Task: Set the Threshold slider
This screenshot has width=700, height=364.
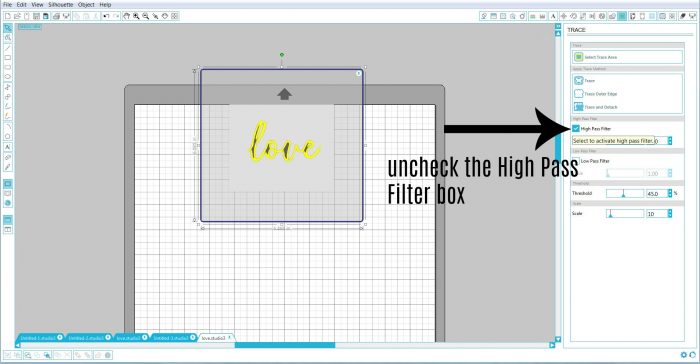Action: pyautogui.click(x=625, y=193)
